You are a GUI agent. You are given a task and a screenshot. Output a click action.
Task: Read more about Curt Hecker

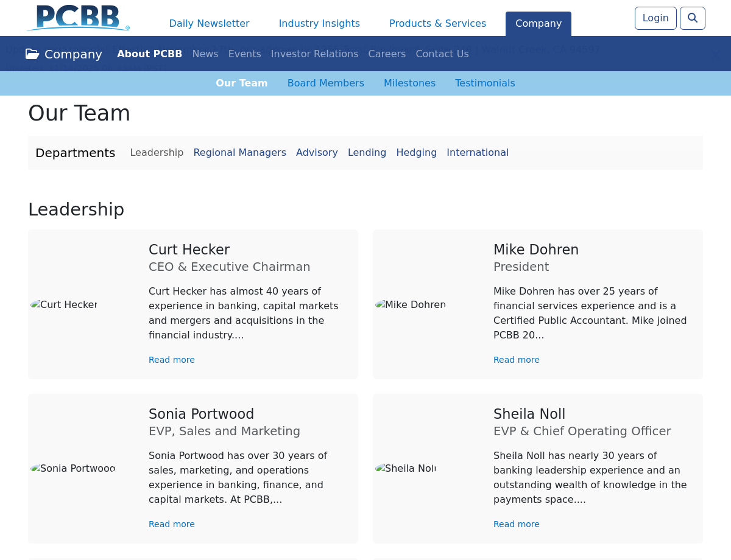click(x=172, y=360)
